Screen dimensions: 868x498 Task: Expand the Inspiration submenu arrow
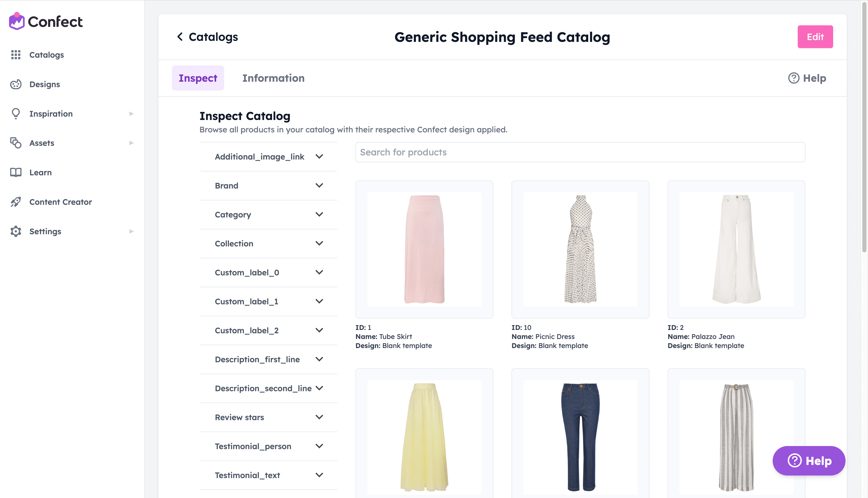pos(131,114)
